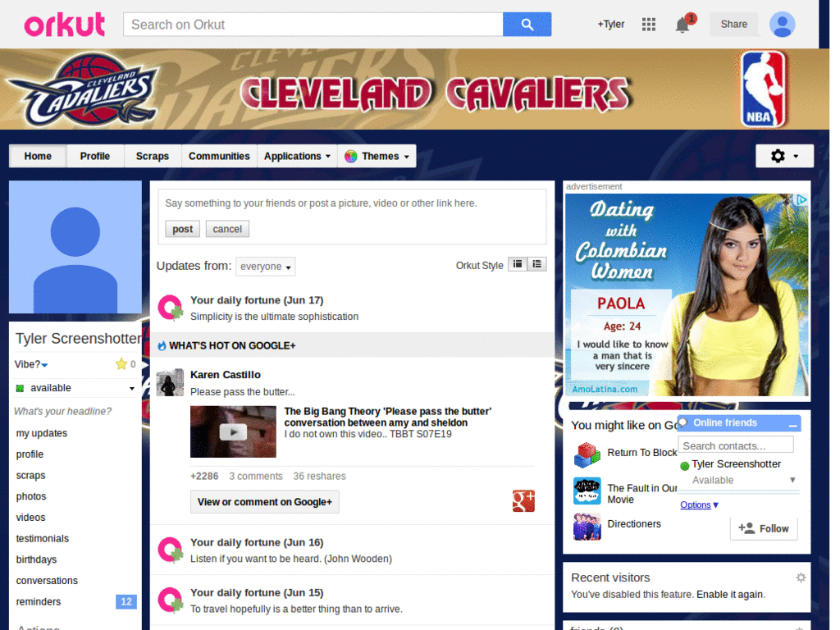Play the Big Bang Theory video thumbnail
Image resolution: width=840 pixels, height=630 pixels.
coord(233,431)
